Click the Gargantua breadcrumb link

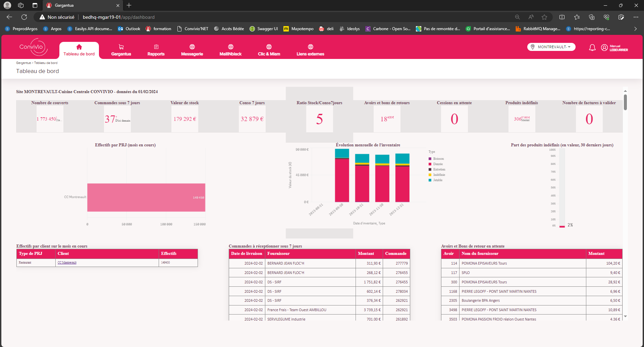[23, 63]
